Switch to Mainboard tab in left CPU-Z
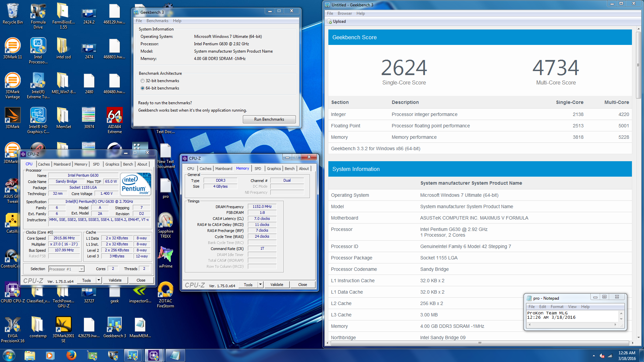Image resolution: width=644 pixels, height=362 pixels. [62, 164]
